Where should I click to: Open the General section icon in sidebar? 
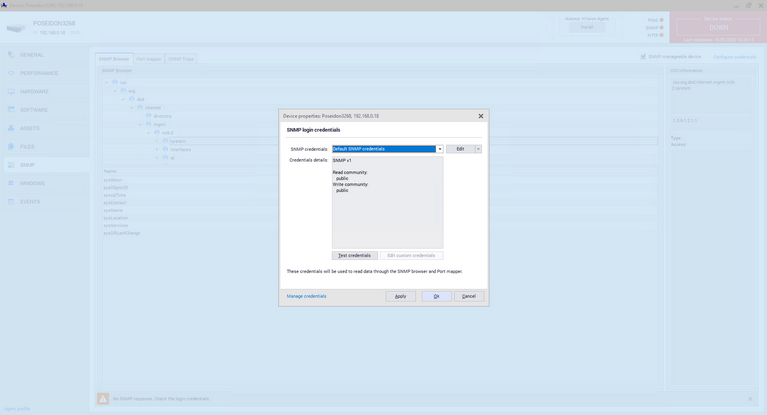click(x=11, y=55)
